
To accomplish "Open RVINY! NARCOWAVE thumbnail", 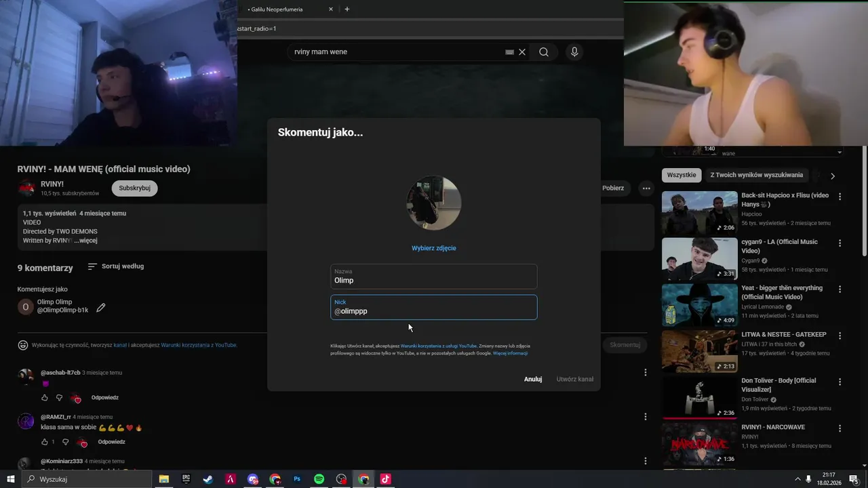I will [x=699, y=444].
